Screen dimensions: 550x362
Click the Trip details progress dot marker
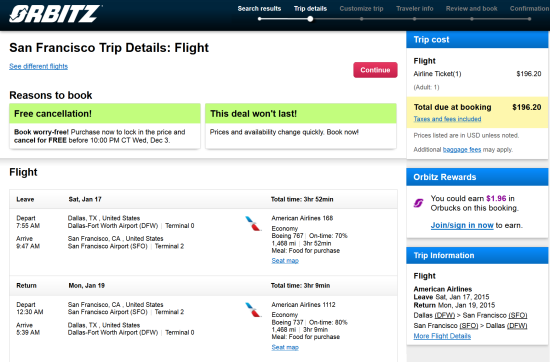[x=310, y=19]
